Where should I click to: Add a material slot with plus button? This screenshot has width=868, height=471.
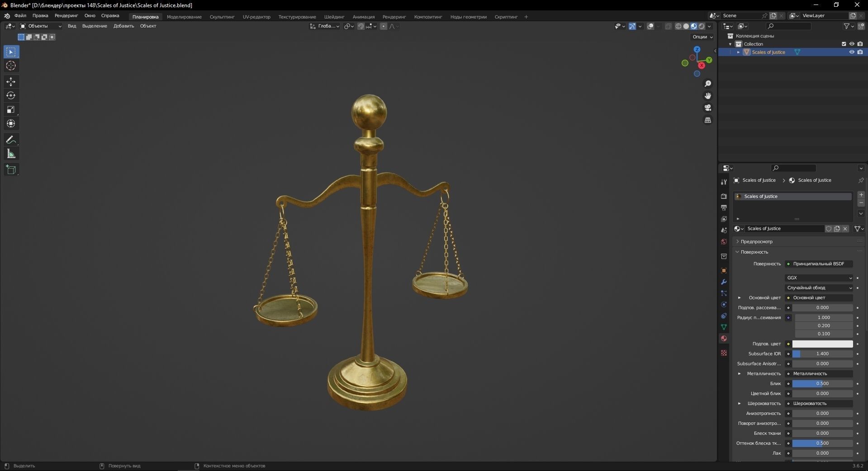point(861,195)
